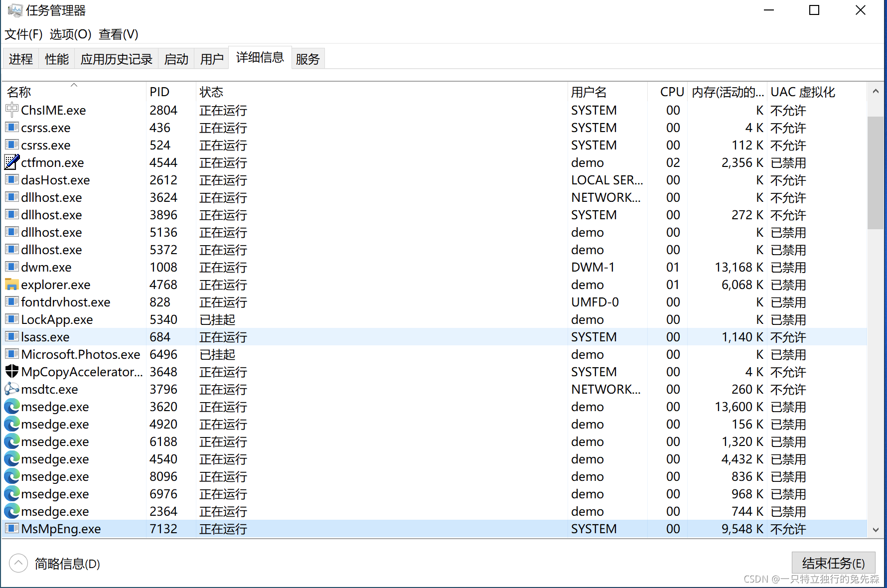Select PID 3896 dllhost.exe row

(435, 215)
